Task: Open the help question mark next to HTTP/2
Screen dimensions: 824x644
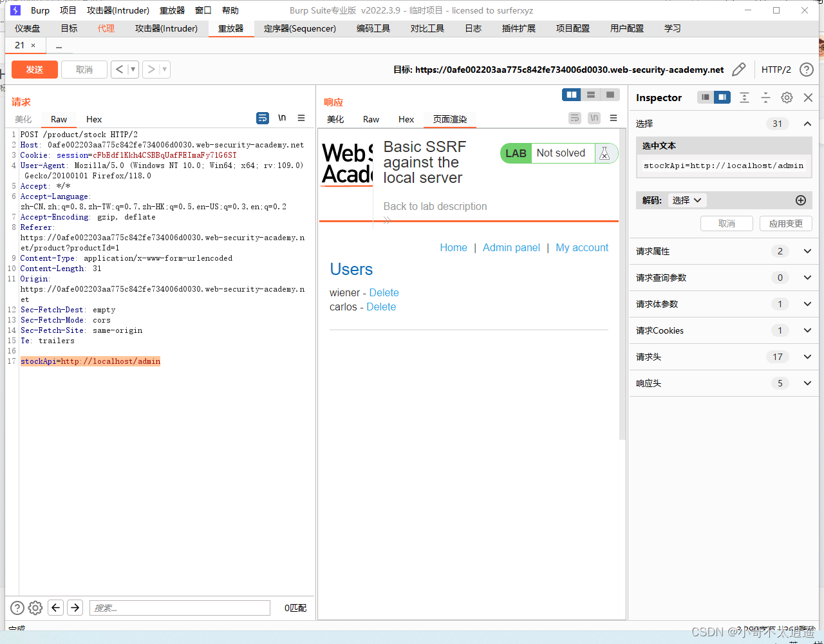Action: (x=806, y=70)
